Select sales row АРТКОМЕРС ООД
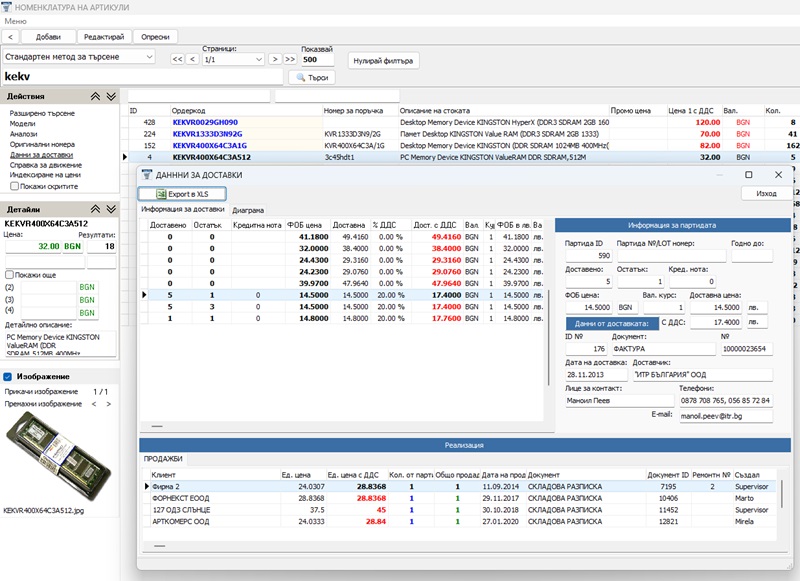Viewport: 800px width, 581px height. [x=459, y=522]
